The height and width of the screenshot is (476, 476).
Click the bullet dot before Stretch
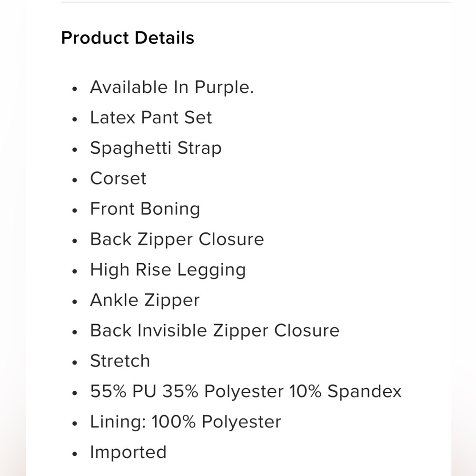coord(74,363)
